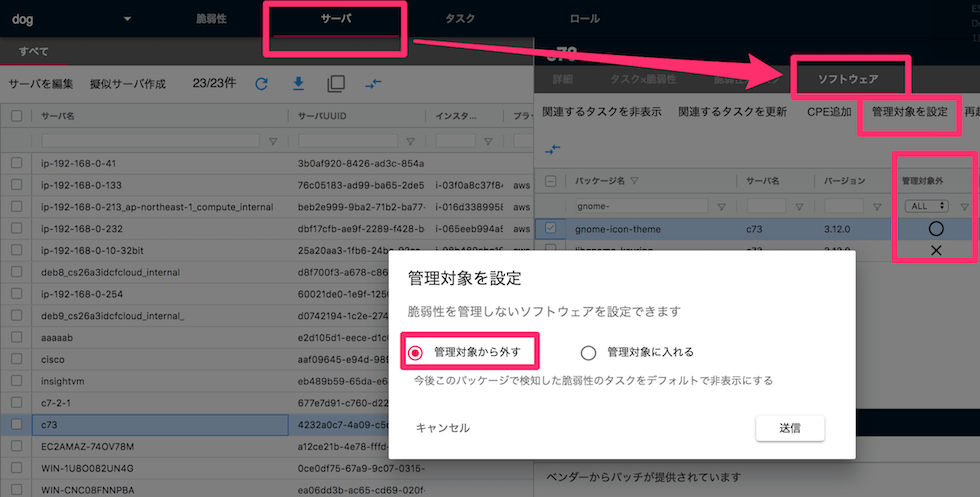Click the サーバ名 filter input in server list
Viewport: 980px width, 497px height.
(x=150, y=141)
